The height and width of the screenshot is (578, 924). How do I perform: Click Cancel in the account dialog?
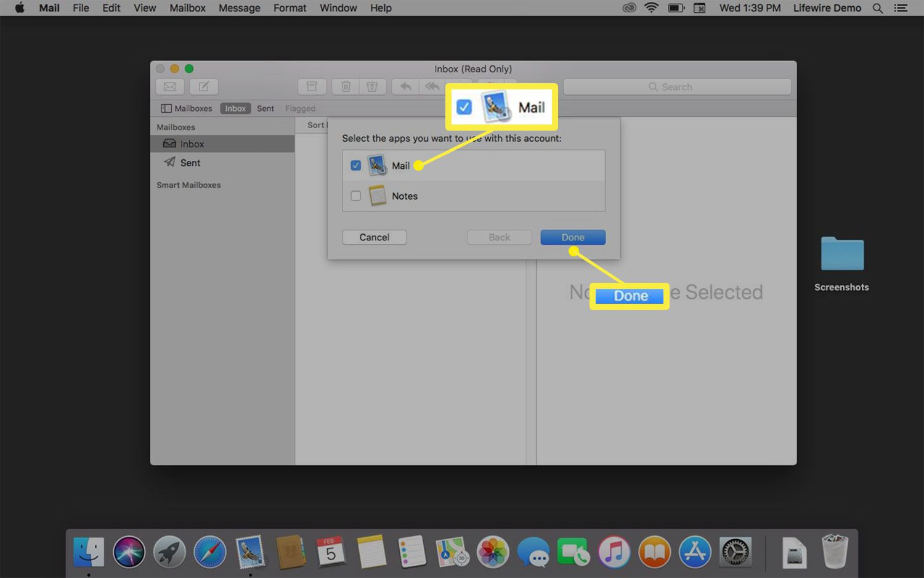click(x=375, y=237)
